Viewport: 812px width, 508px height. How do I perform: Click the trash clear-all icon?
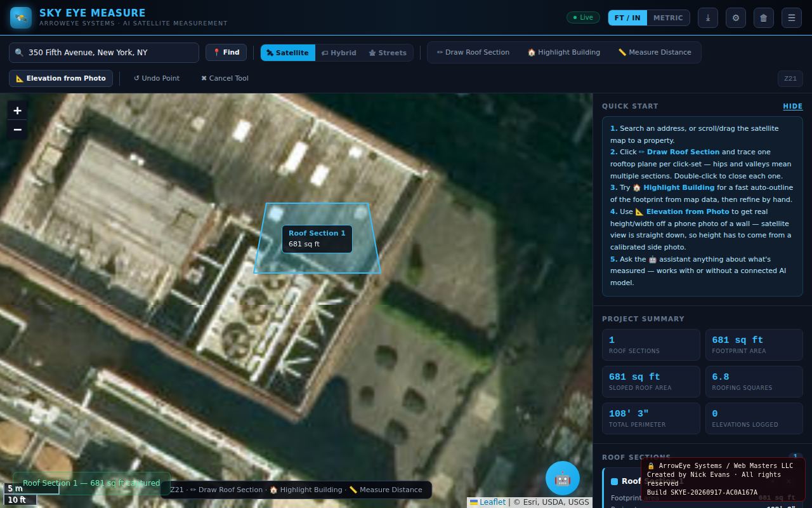click(764, 18)
